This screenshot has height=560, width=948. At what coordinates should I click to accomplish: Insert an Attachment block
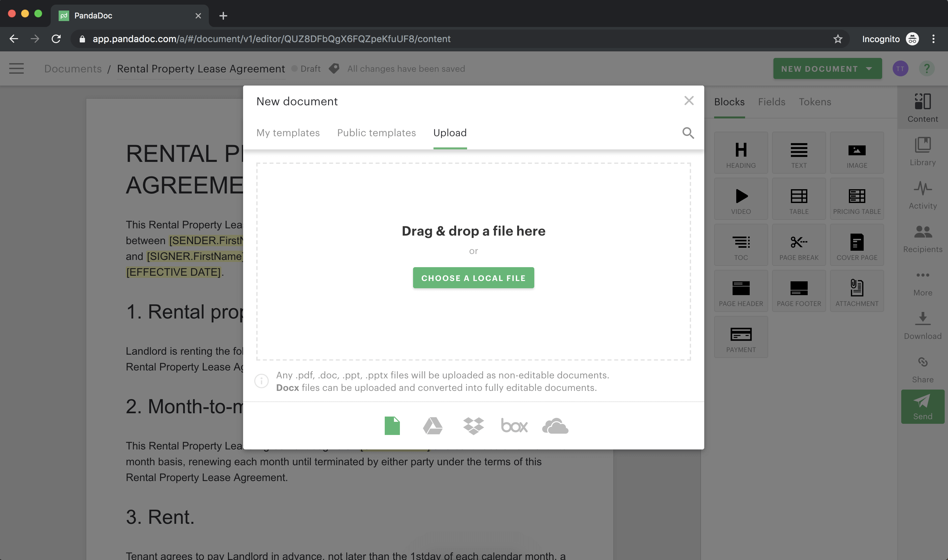[857, 291]
